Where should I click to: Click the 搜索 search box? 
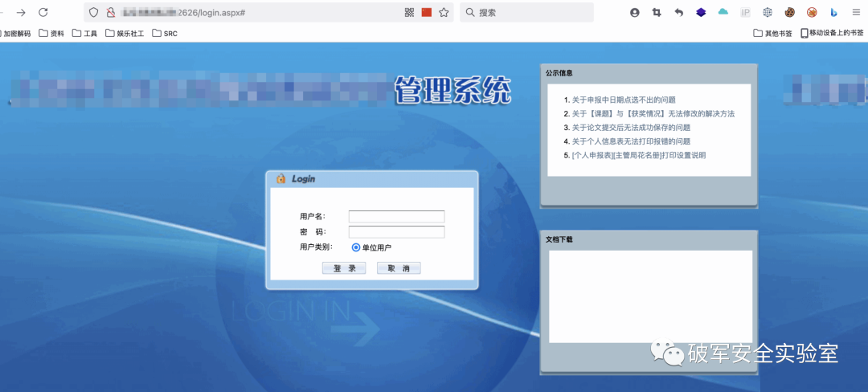click(x=526, y=13)
